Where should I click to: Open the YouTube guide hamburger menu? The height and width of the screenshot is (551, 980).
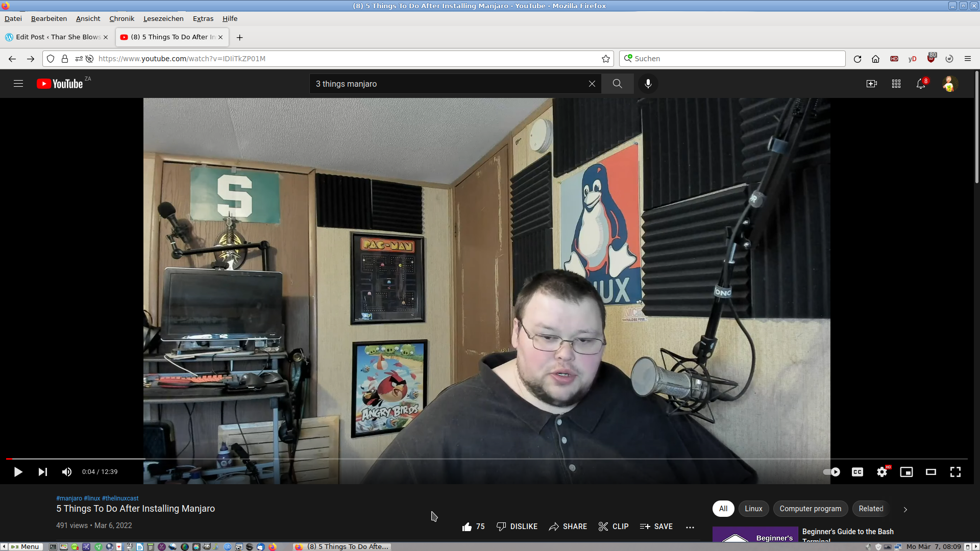click(18, 84)
